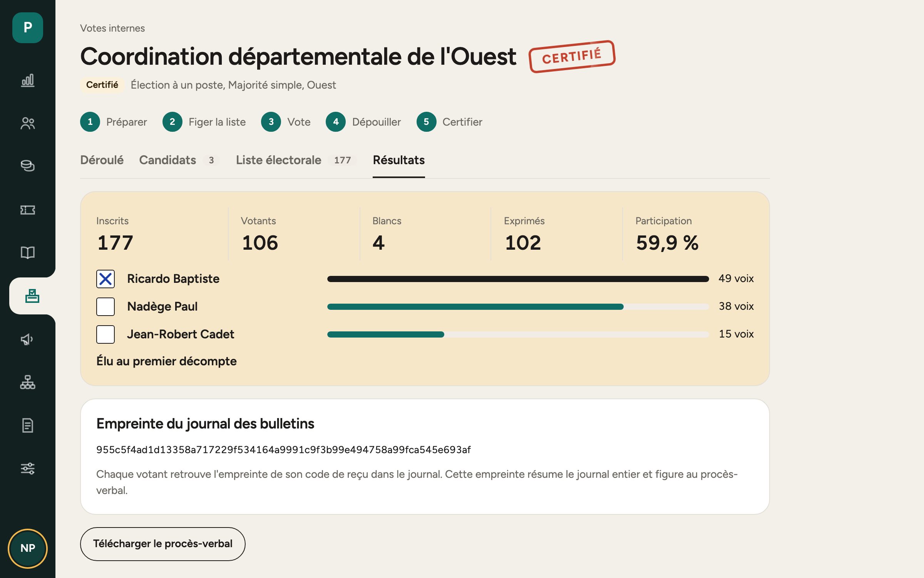Viewport: 924px width, 578px height.
Task: Check the Nadège Paul ballot box
Action: click(x=105, y=307)
